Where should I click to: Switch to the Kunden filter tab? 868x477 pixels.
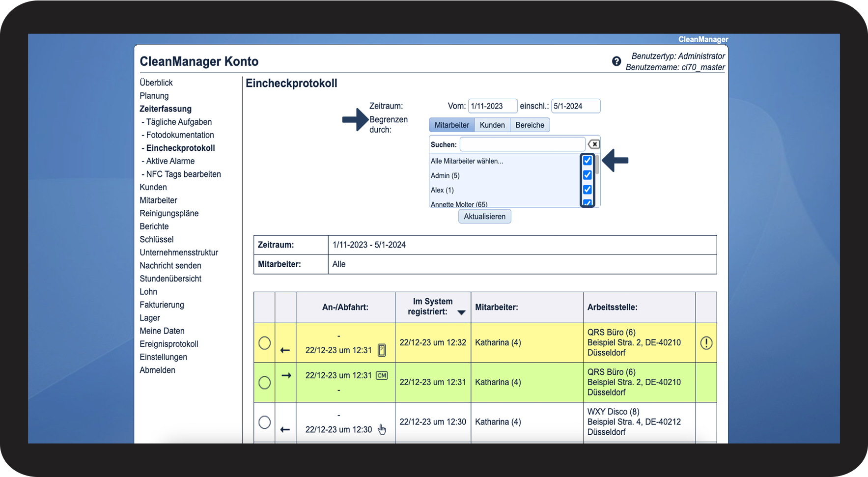click(492, 125)
